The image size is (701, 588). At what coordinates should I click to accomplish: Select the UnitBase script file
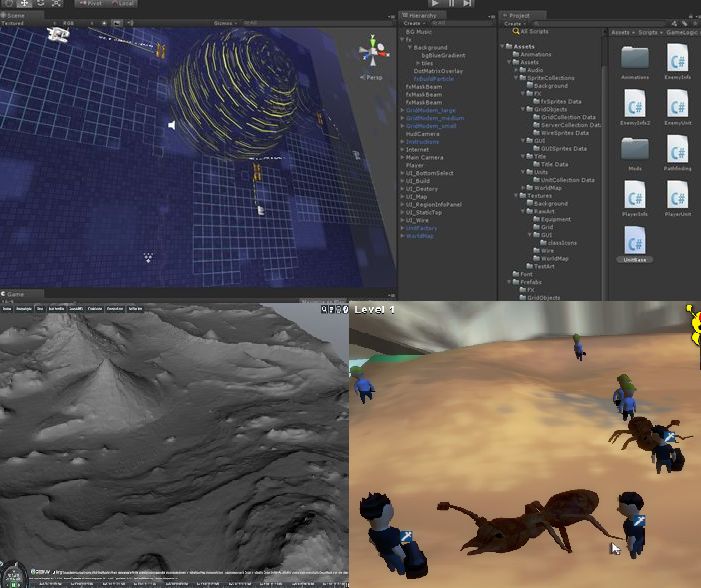[635, 245]
